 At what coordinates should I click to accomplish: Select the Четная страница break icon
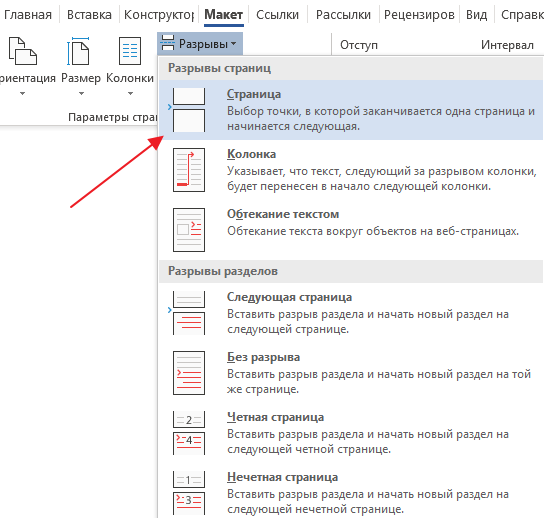[x=189, y=433]
